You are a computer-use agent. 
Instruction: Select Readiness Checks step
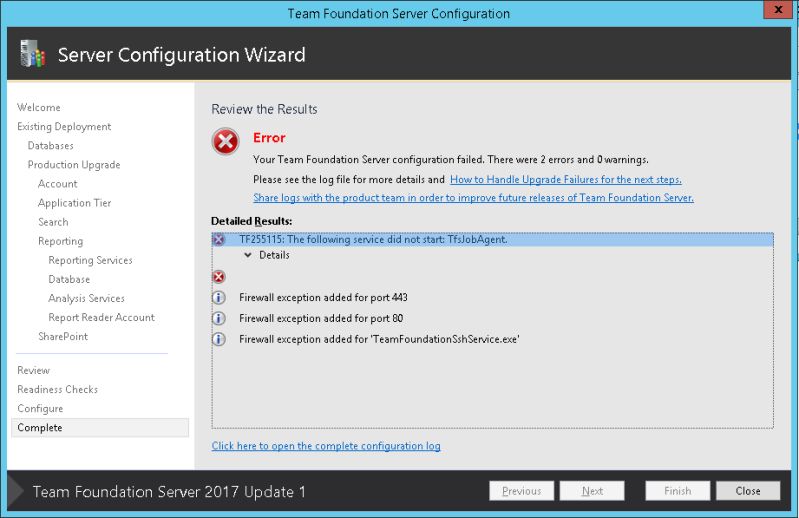(x=58, y=390)
